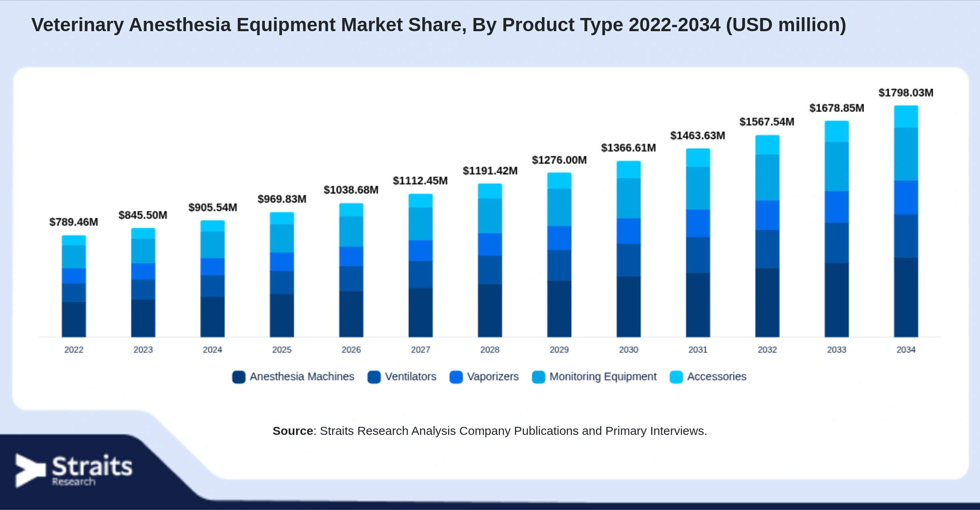The height and width of the screenshot is (510, 980).
Task: Click the $1366.61M value label
Action: coord(628,148)
